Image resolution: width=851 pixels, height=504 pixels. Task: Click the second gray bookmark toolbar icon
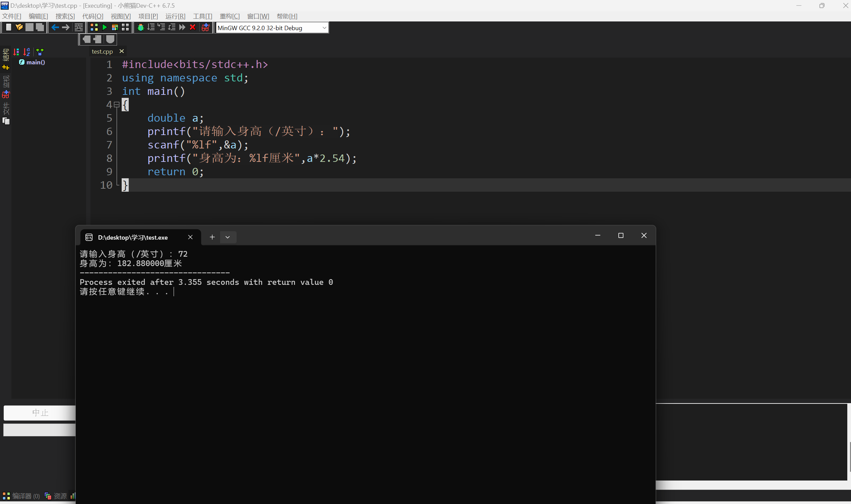(98, 40)
